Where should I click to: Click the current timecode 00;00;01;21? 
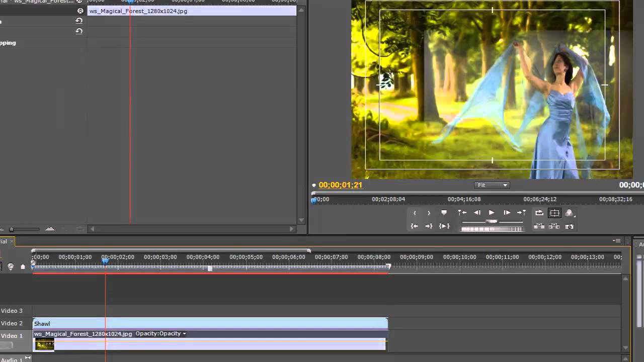click(x=340, y=185)
